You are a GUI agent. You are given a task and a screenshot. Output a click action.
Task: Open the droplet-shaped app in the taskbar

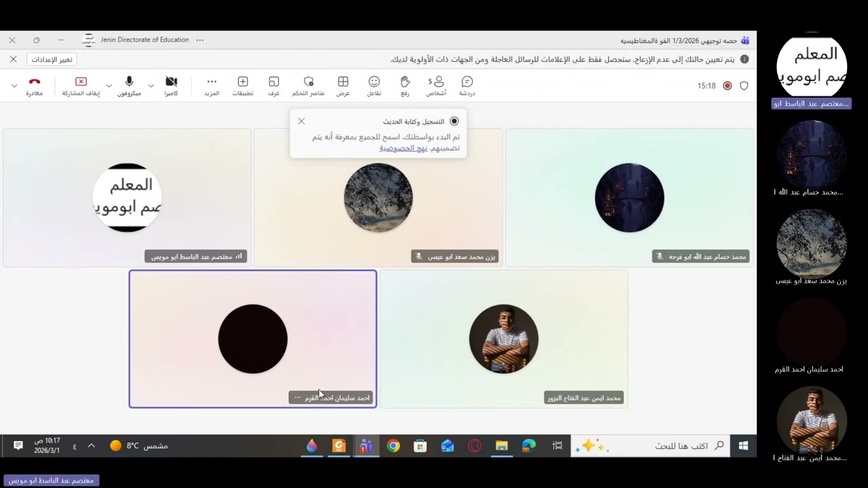coord(312,445)
